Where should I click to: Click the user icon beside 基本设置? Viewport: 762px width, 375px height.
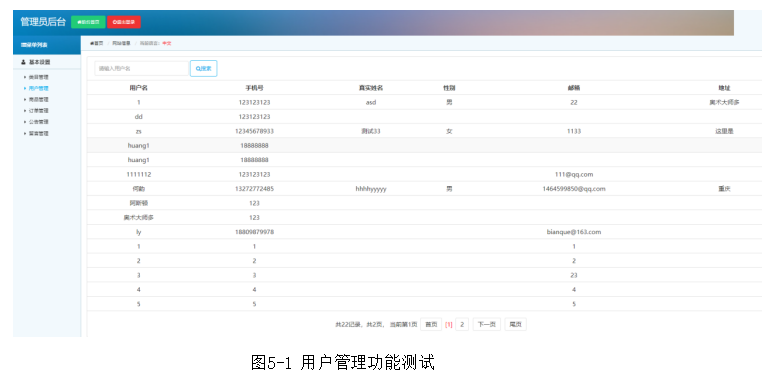pyautogui.click(x=23, y=62)
